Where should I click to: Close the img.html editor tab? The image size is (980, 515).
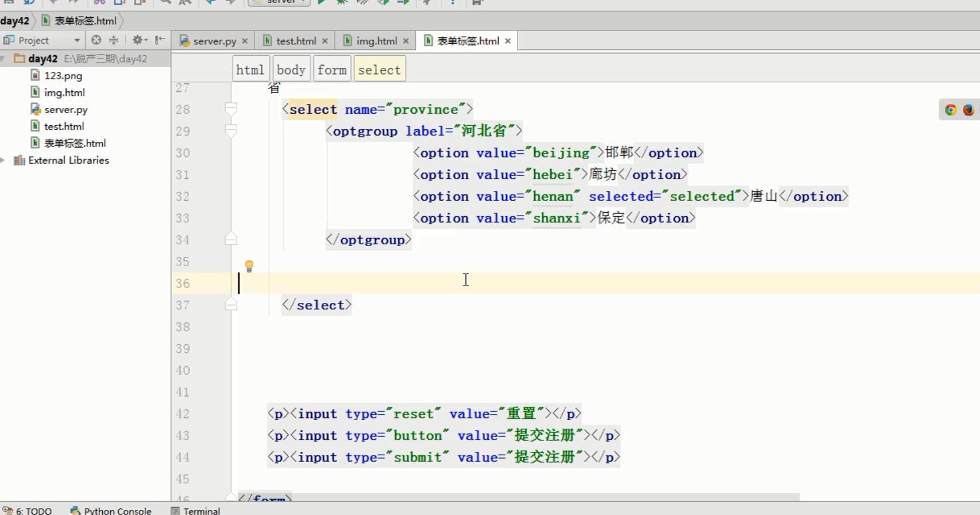pyautogui.click(x=406, y=41)
